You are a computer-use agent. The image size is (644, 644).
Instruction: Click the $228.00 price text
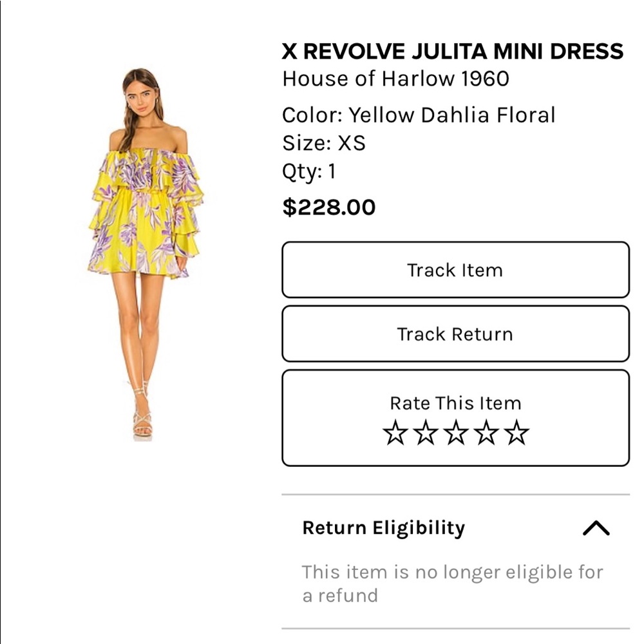[328, 207]
